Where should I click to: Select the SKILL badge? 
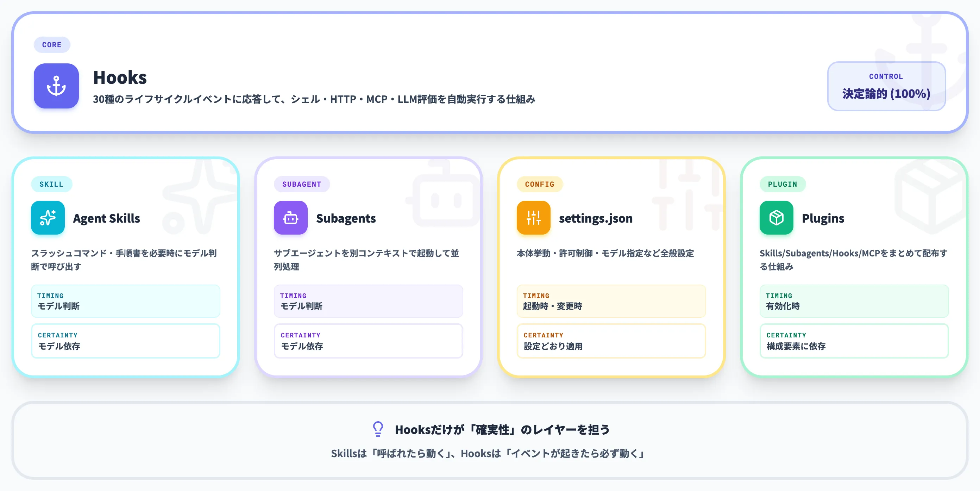click(x=51, y=184)
